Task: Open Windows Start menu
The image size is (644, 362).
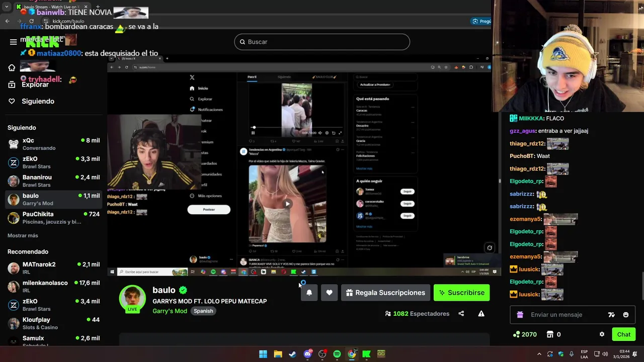Action: click(263, 354)
